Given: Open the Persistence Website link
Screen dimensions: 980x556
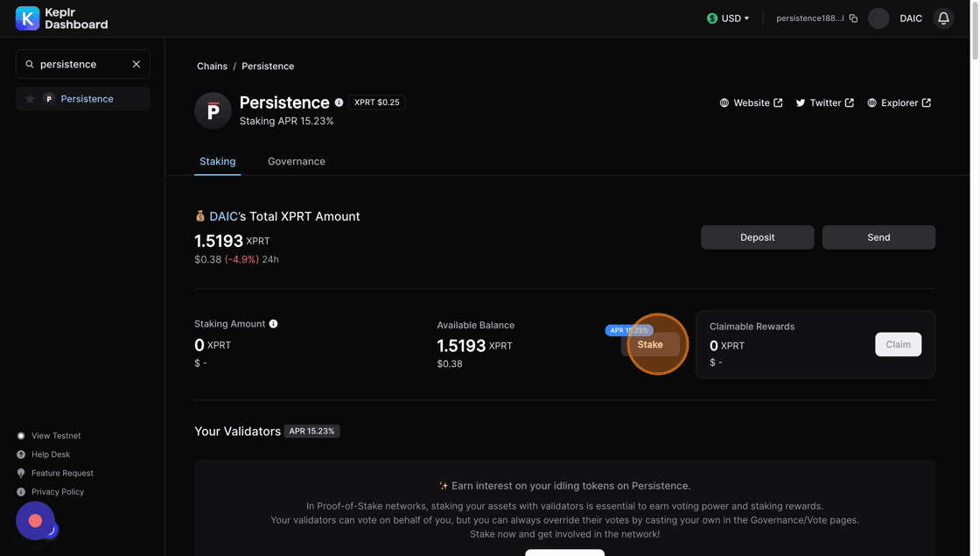Looking at the screenshot, I should pos(751,102).
